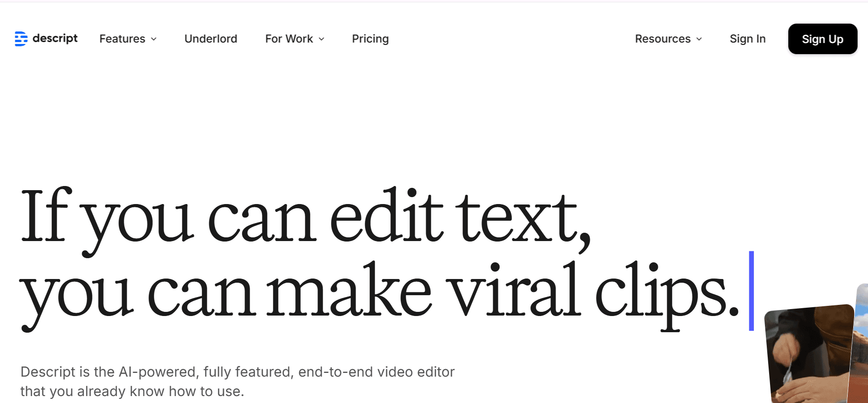Open the Resources menu
The width and height of the screenshot is (868, 403).
662,39
